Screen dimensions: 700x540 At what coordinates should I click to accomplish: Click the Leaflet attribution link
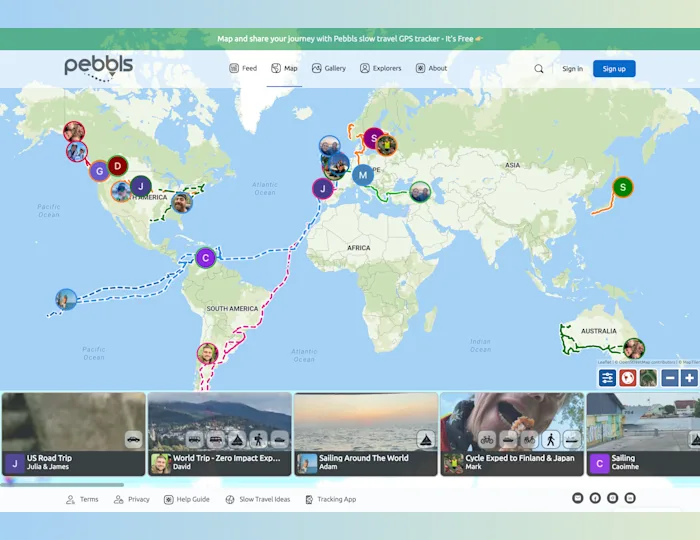click(x=604, y=362)
